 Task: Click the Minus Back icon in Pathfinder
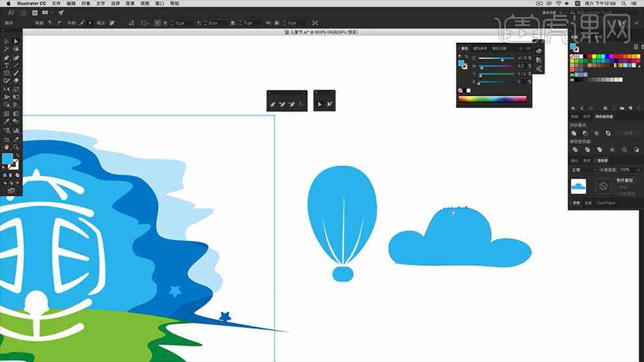[636, 150]
